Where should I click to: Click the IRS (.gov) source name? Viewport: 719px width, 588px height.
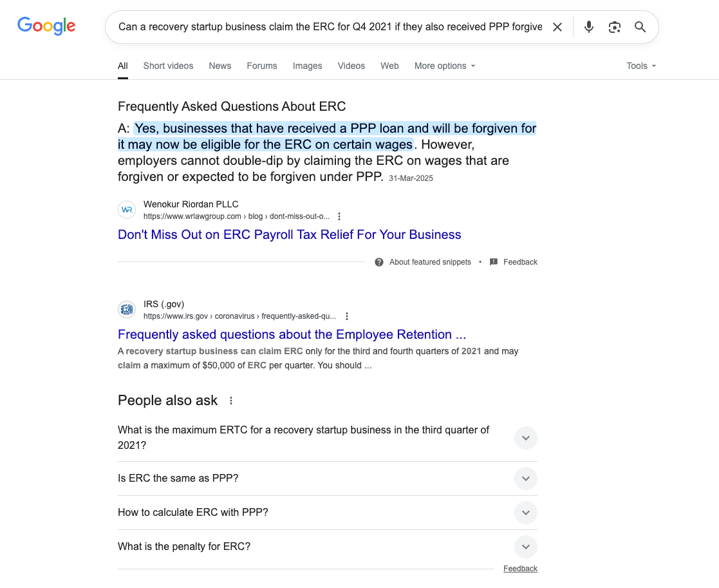click(163, 305)
